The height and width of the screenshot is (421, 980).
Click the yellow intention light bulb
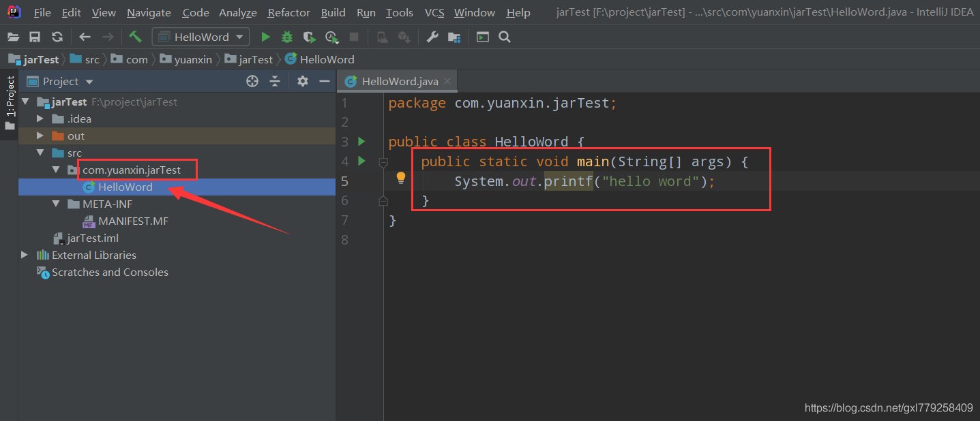pos(401,178)
